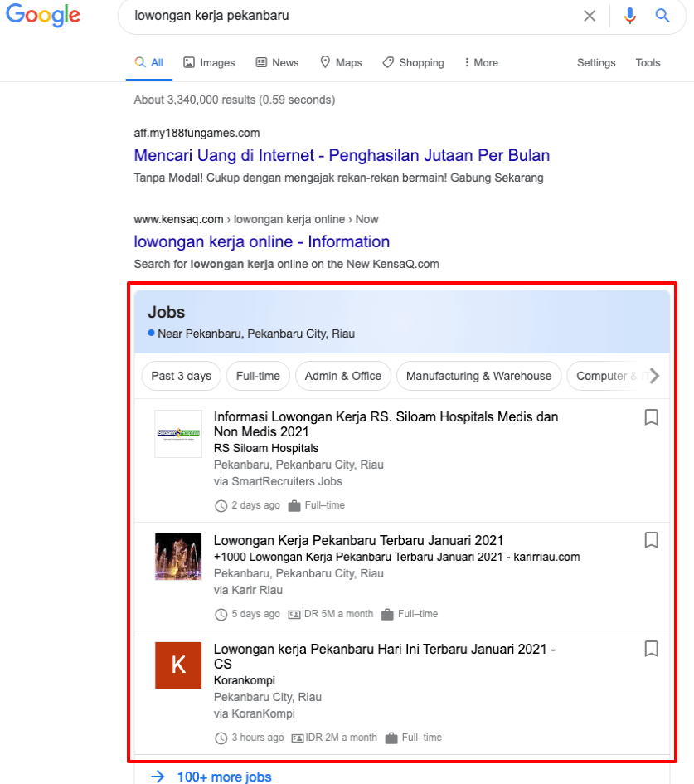The height and width of the screenshot is (784, 694).
Task: Save the Karir Riau job listing
Action: 652,541
